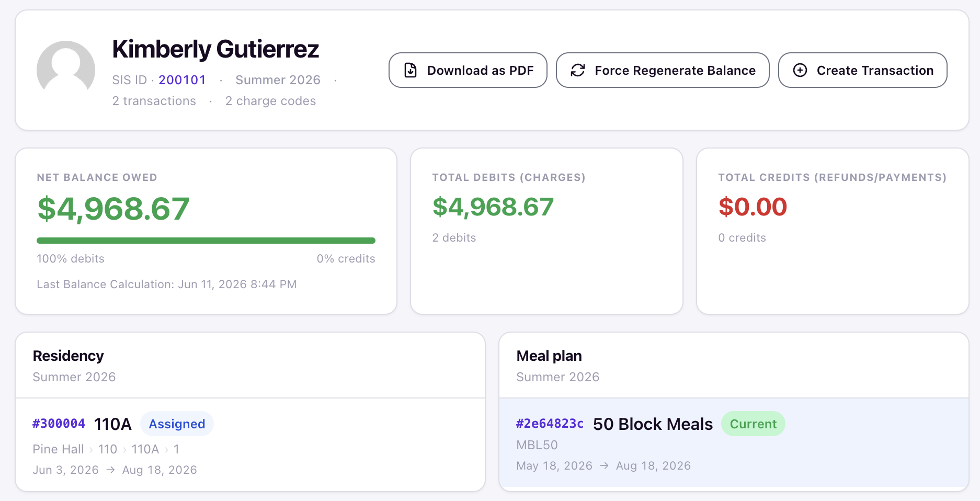The width and height of the screenshot is (980, 501).
Task: Click the Kimberly Gutierrez name heading
Action: click(215, 49)
